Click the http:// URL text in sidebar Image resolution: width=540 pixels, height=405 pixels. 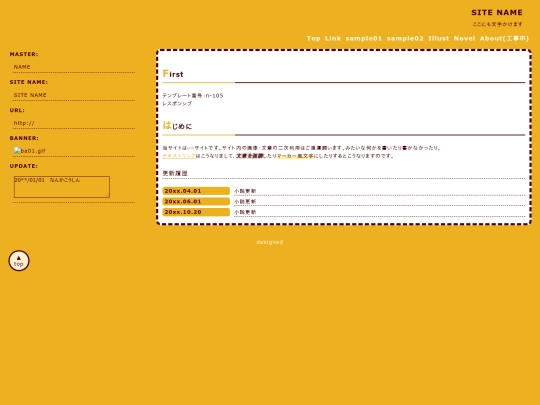tap(24, 123)
